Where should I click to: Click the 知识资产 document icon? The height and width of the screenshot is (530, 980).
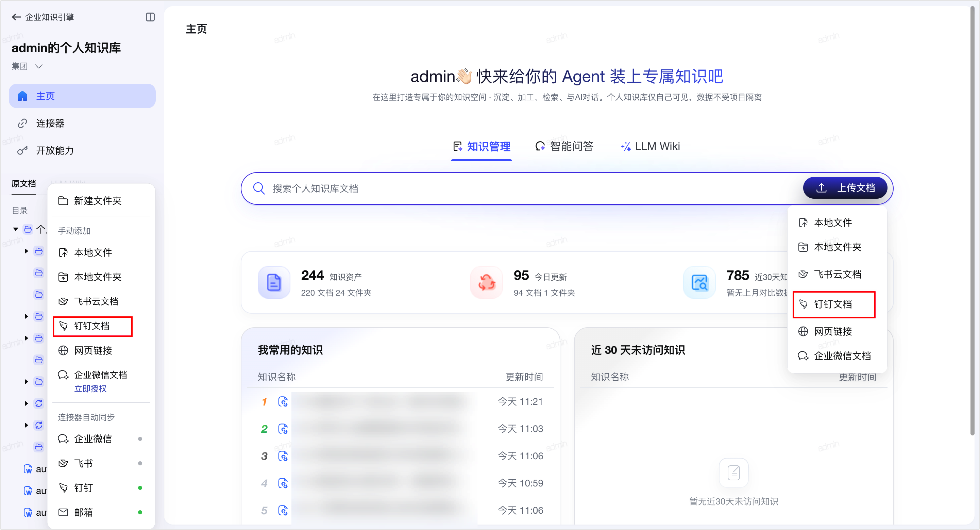tap(274, 282)
